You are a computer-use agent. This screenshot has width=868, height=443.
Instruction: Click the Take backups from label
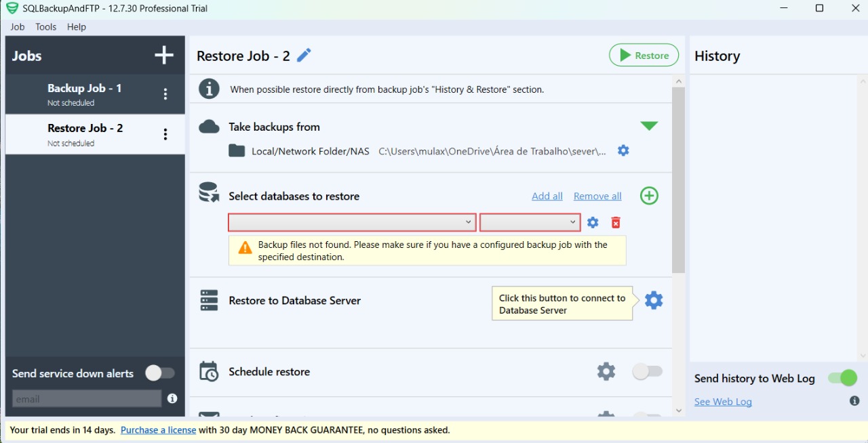coord(275,127)
